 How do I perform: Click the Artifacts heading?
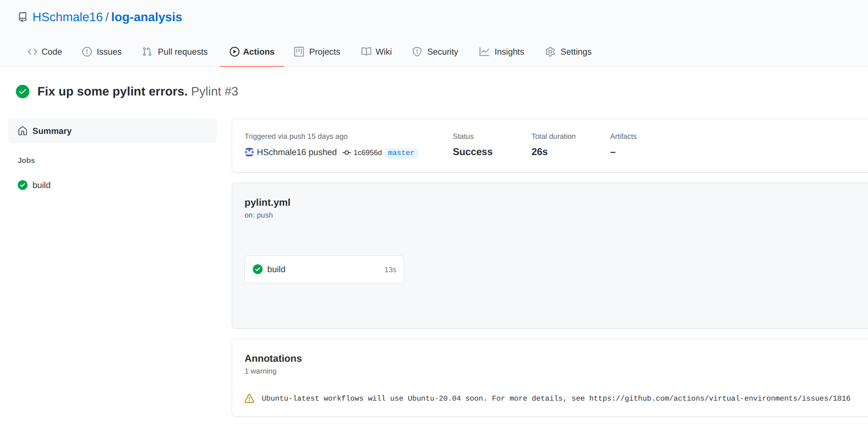pyautogui.click(x=623, y=136)
